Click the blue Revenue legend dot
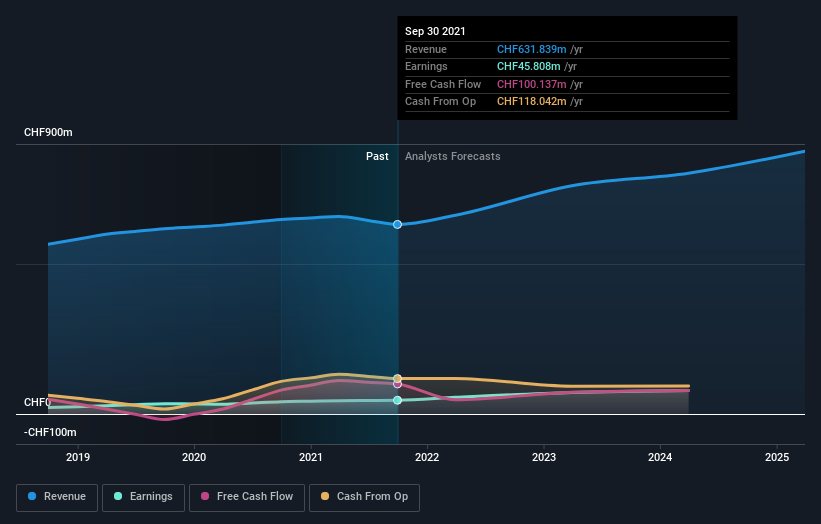The image size is (821, 524). pos(32,496)
